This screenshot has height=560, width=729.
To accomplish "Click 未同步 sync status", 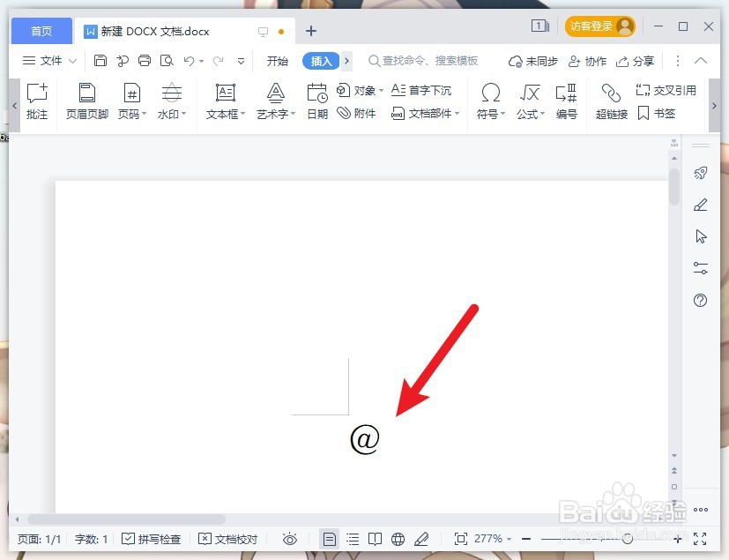I will (x=532, y=61).
